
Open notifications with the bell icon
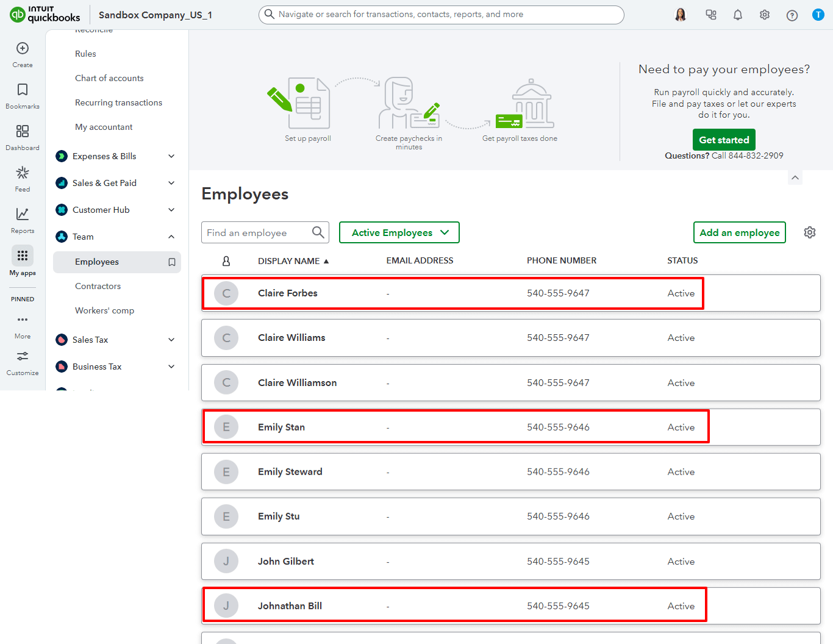coord(737,14)
